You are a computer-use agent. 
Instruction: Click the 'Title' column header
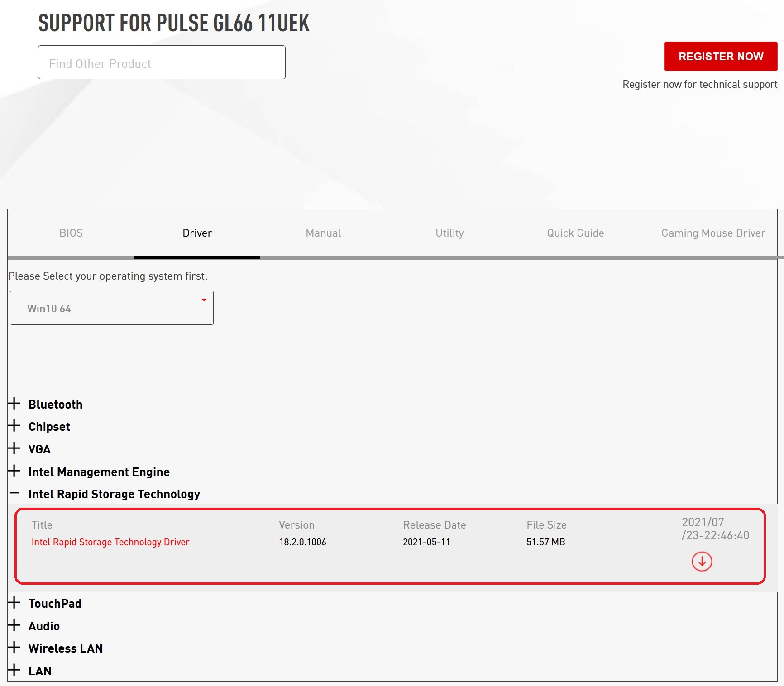point(42,525)
